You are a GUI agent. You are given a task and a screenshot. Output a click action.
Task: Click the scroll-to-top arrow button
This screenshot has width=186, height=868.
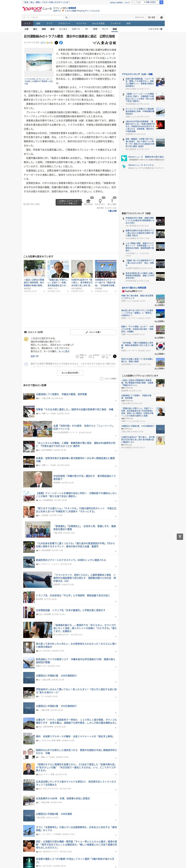[180, 536]
